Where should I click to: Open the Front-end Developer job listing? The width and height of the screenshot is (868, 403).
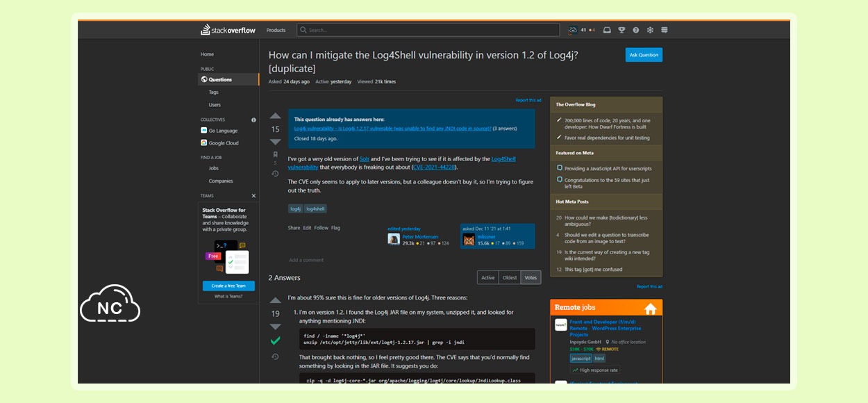point(606,328)
